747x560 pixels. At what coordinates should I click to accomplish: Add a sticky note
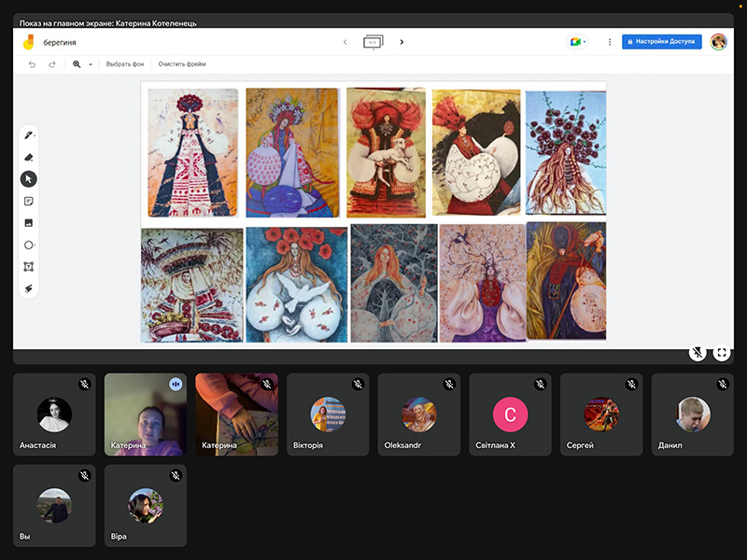[x=29, y=201]
